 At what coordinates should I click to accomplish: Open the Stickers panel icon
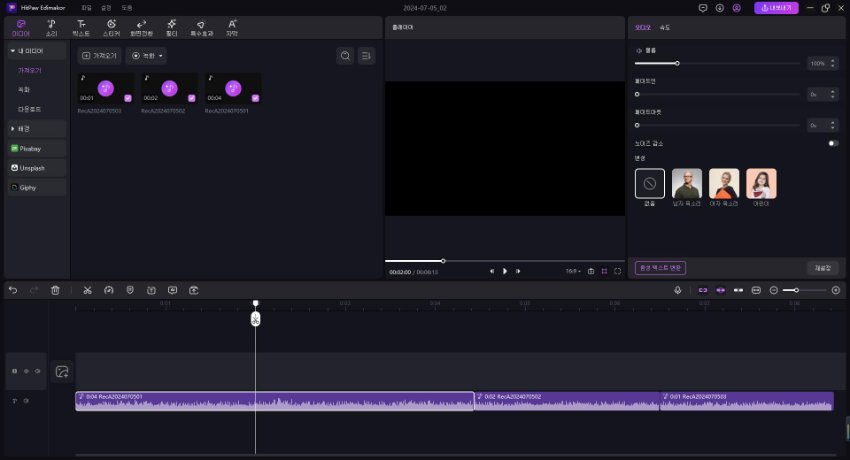click(111, 27)
